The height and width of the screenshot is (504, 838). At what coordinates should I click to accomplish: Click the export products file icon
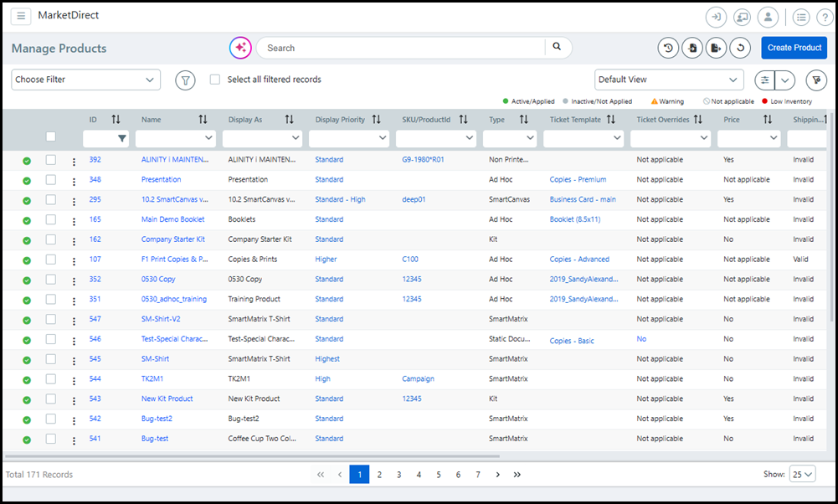click(716, 49)
